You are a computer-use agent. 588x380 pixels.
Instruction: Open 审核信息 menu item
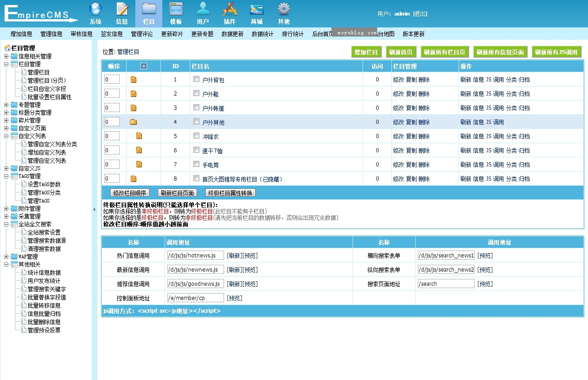click(82, 34)
